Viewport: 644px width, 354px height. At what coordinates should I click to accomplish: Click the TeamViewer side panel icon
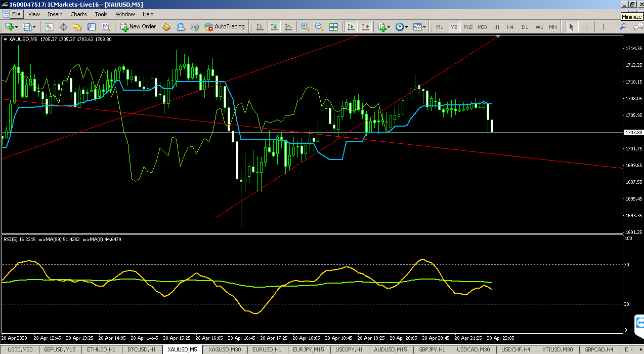[x=640, y=323]
